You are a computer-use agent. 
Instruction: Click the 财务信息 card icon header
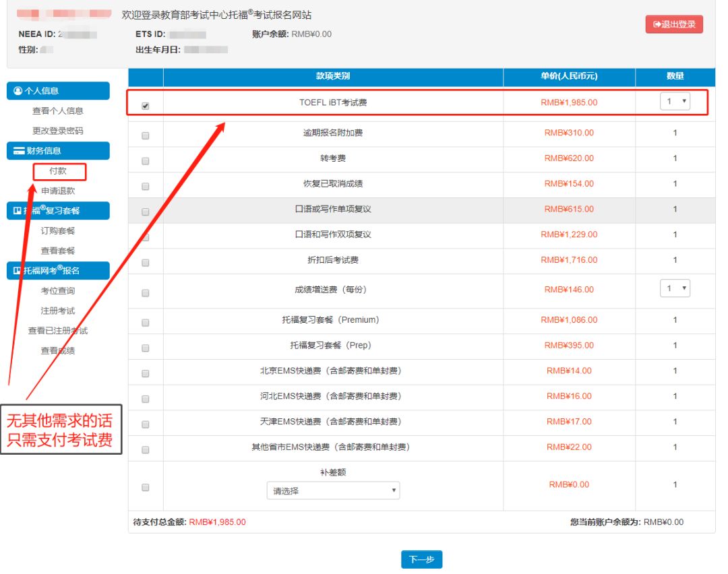[18, 151]
